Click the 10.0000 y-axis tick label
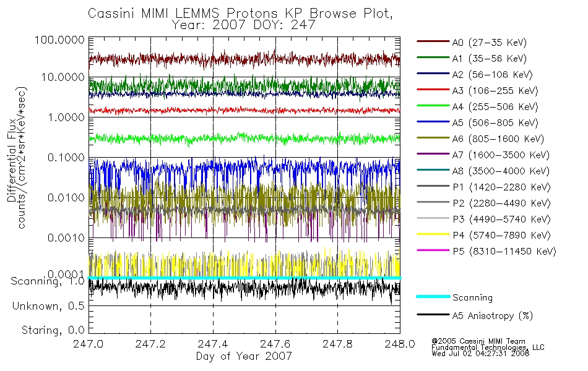The width and height of the screenshot is (588, 371). point(63,77)
